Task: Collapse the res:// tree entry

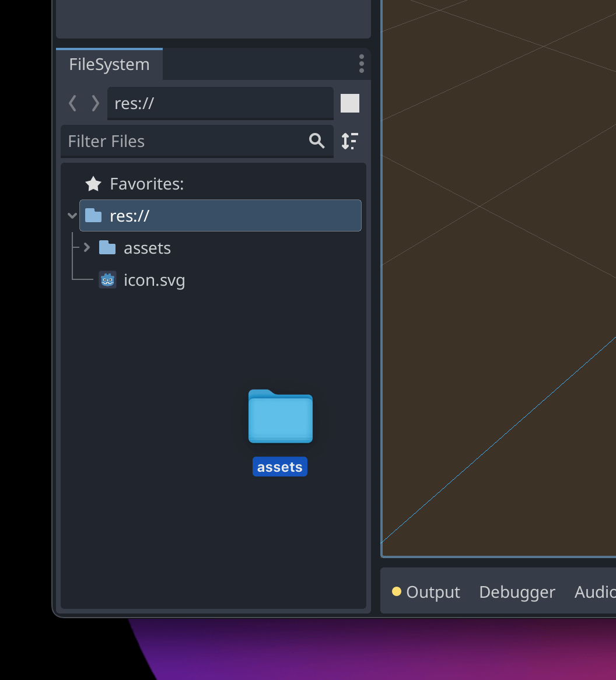Action: (72, 215)
